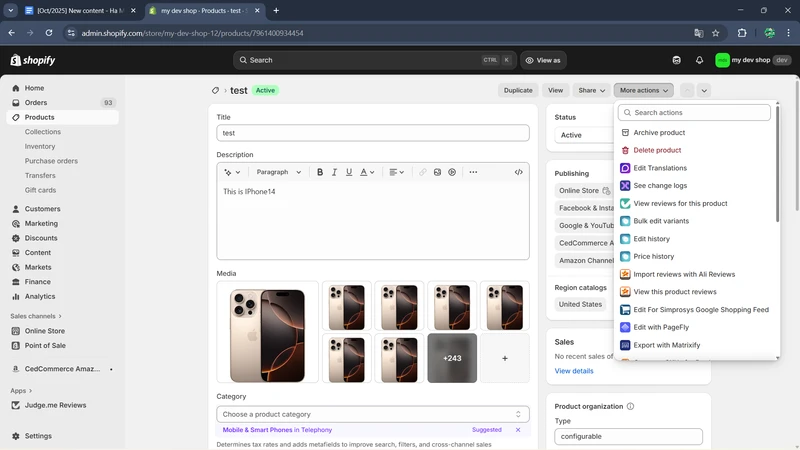
Task: Insert image icon in description toolbar
Action: 437,172
